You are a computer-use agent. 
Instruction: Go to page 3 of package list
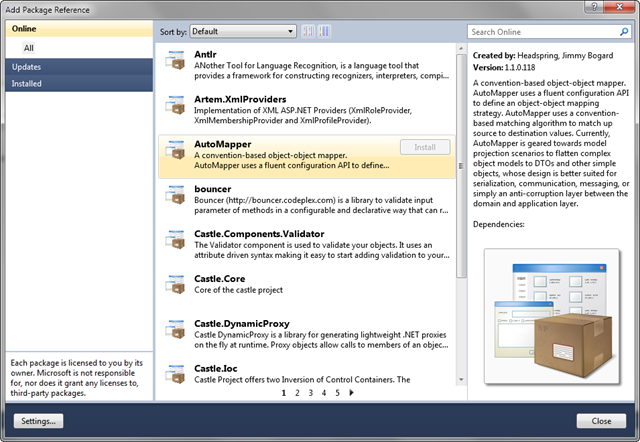point(311,393)
